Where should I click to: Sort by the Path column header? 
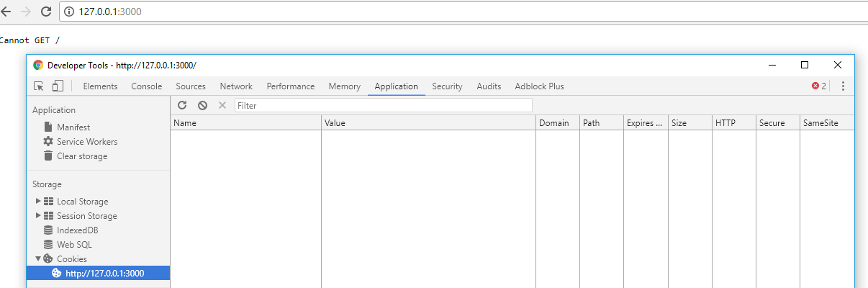coord(602,123)
